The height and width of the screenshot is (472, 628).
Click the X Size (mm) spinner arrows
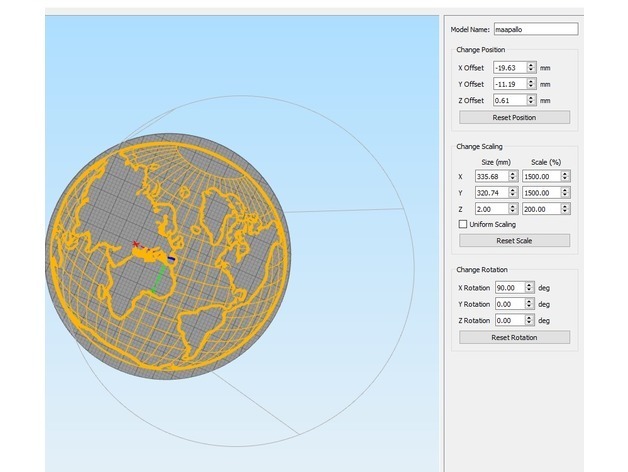[511, 176]
